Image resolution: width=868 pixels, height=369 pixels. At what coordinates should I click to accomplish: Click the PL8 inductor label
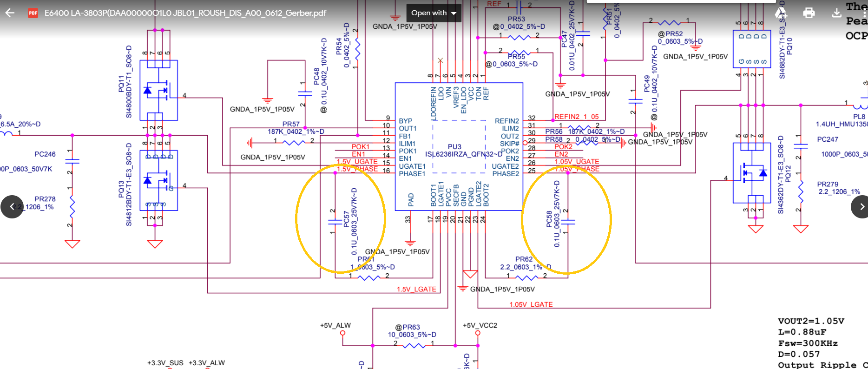(859, 117)
